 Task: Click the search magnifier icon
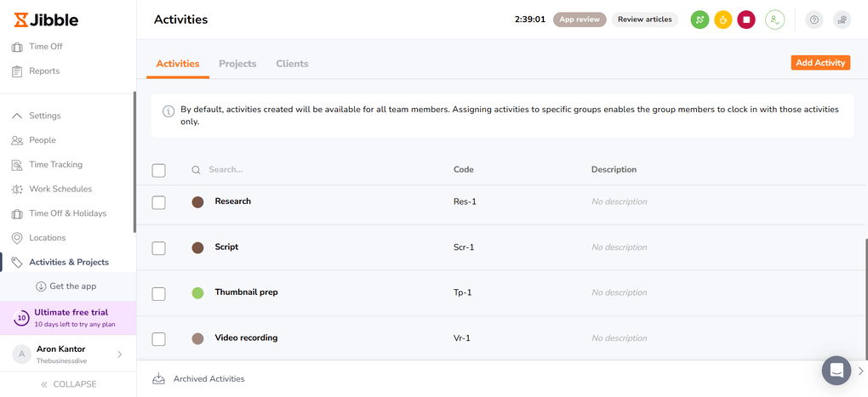(196, 170)
